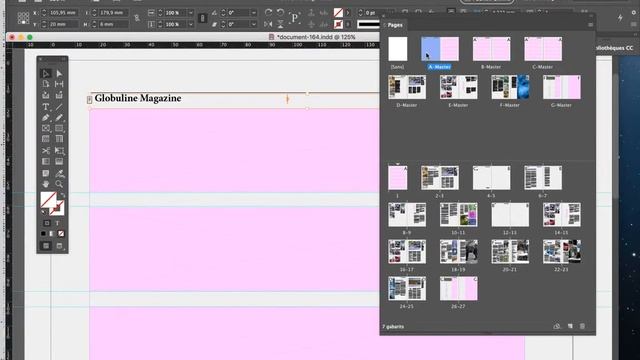This screenshot has height=360, width=640.
Task: Open the stroke style dropdown
Action: click(x=369, y=24)
